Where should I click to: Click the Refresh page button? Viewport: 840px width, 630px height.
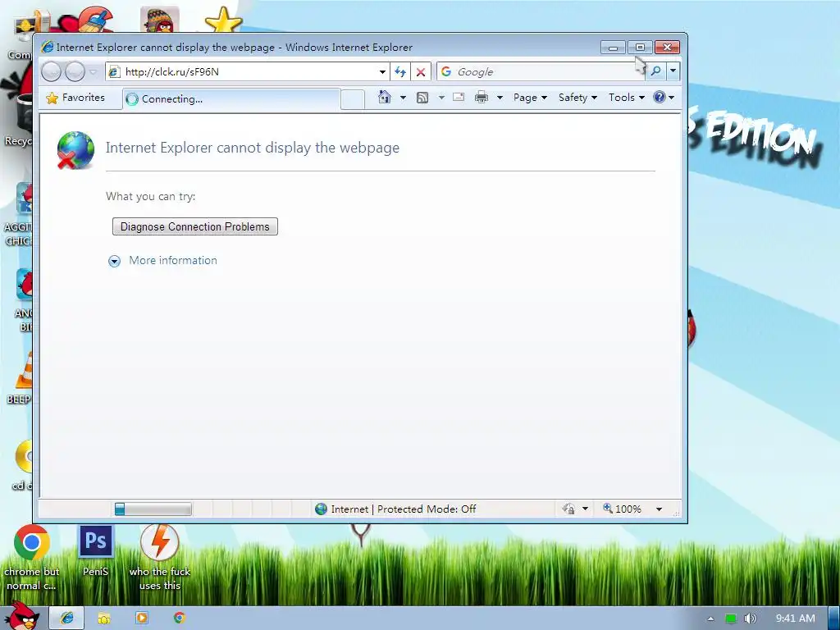[400, 72]
